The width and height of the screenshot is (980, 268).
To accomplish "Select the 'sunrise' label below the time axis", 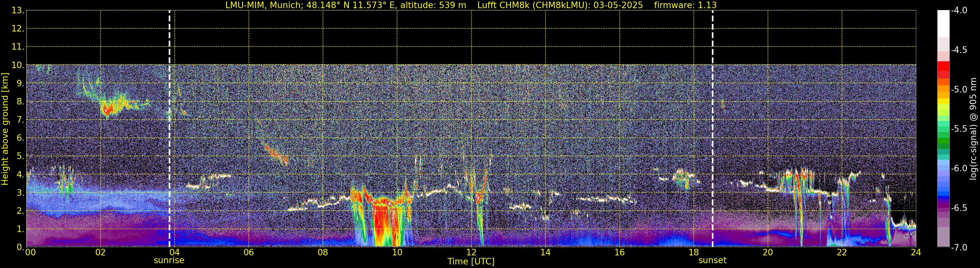I will tap(169, 261).
